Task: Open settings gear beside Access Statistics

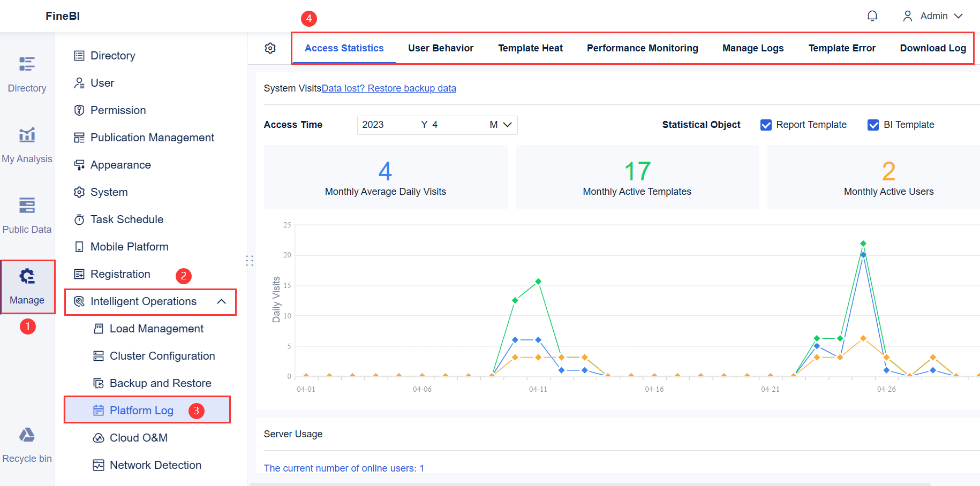Action: [270, 48]
